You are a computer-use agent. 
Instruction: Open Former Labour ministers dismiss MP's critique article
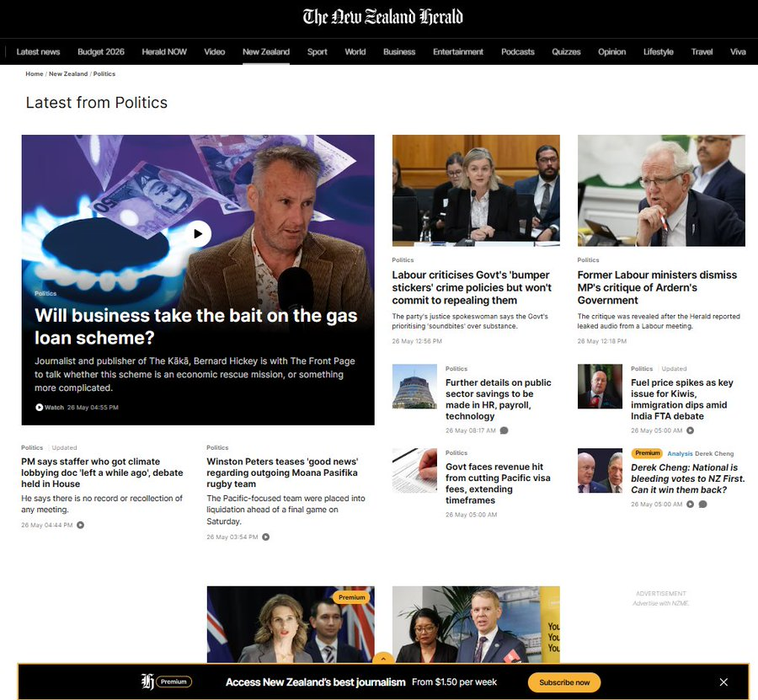(657, 287)
